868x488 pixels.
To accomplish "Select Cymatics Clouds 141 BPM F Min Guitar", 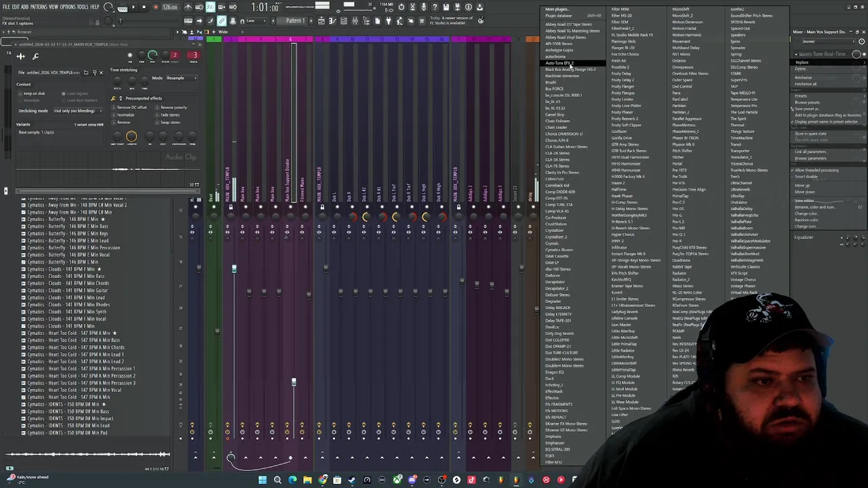I will point(67,290).
